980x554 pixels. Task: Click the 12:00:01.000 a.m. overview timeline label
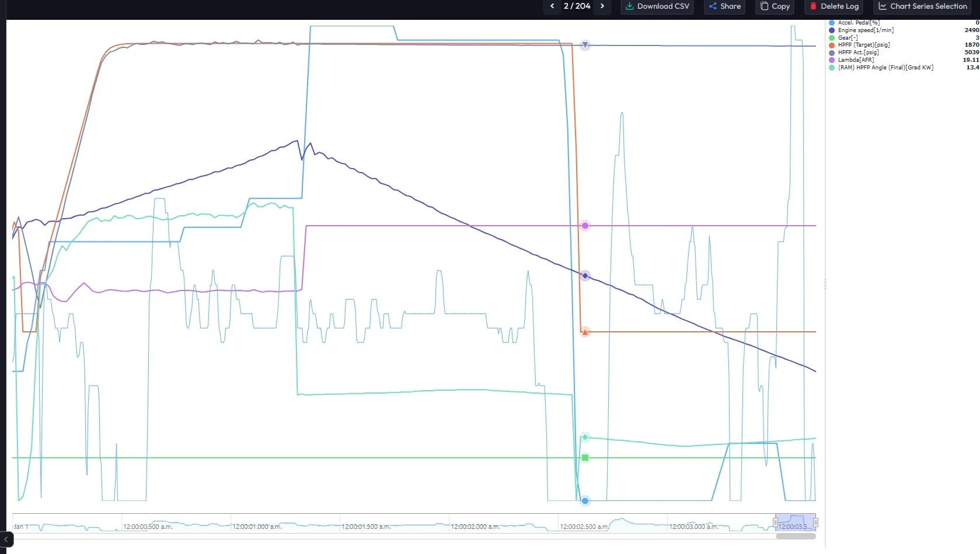click(257, 527)
